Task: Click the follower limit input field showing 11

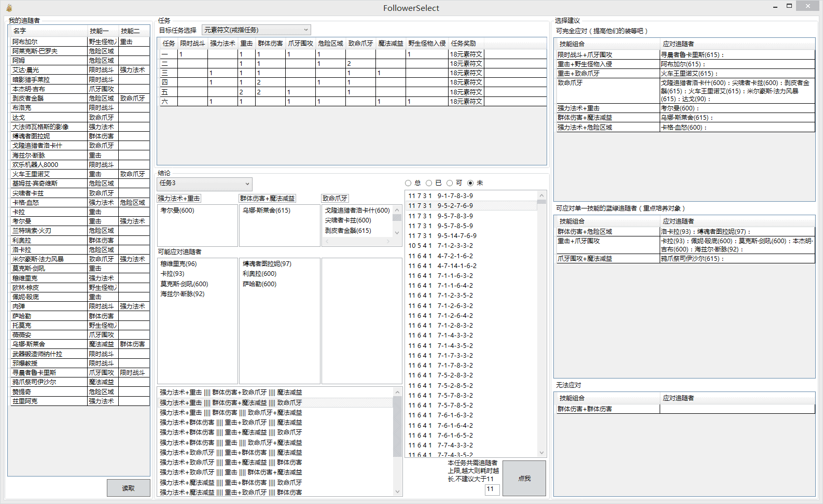Action: 492,489
